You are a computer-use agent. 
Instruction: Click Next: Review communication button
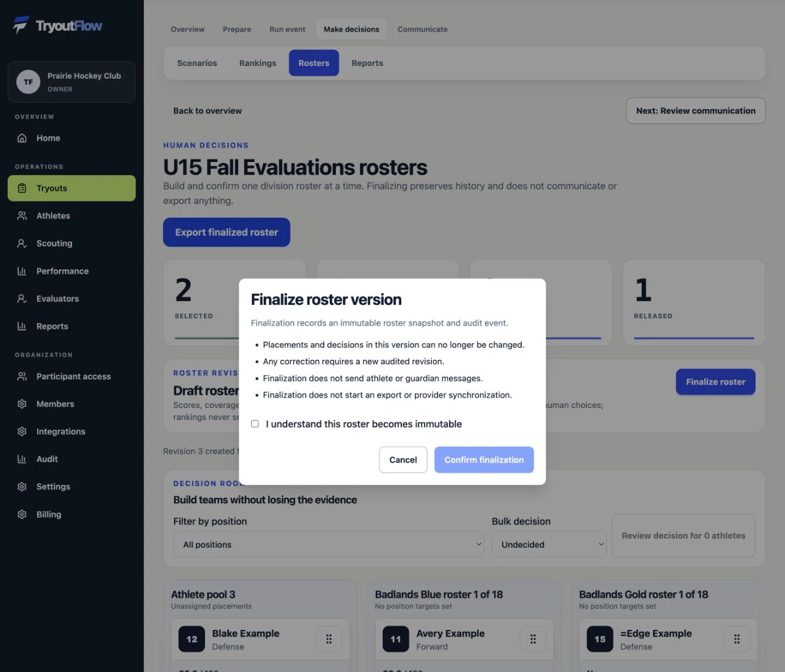(x=696, y=111)
